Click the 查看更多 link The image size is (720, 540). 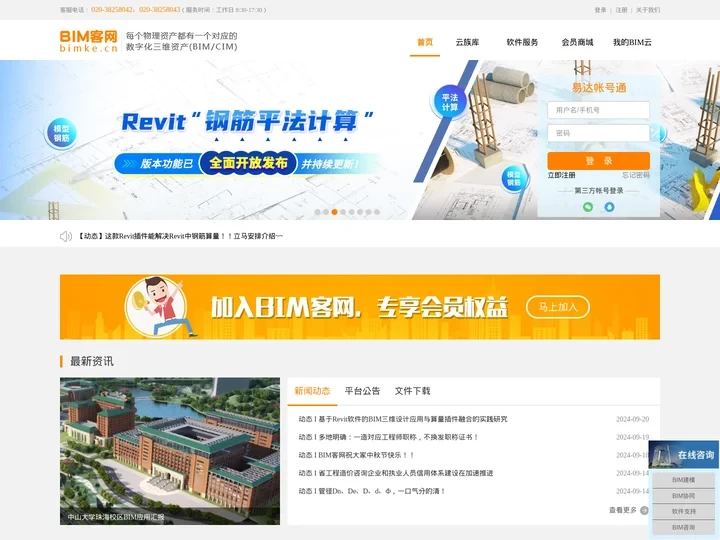coord(623,510)
